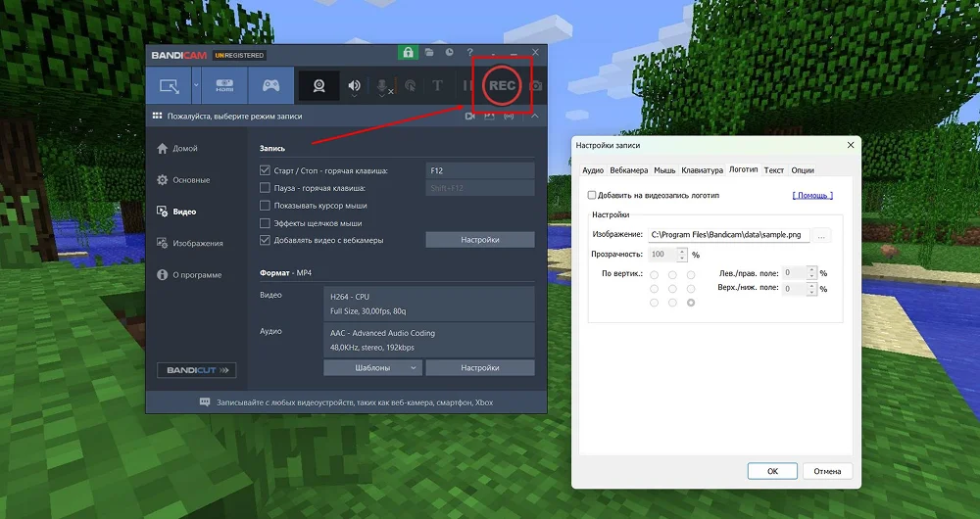980x519 pixels.
Task: Switch to Текст tab
Action: pos(774,170)
